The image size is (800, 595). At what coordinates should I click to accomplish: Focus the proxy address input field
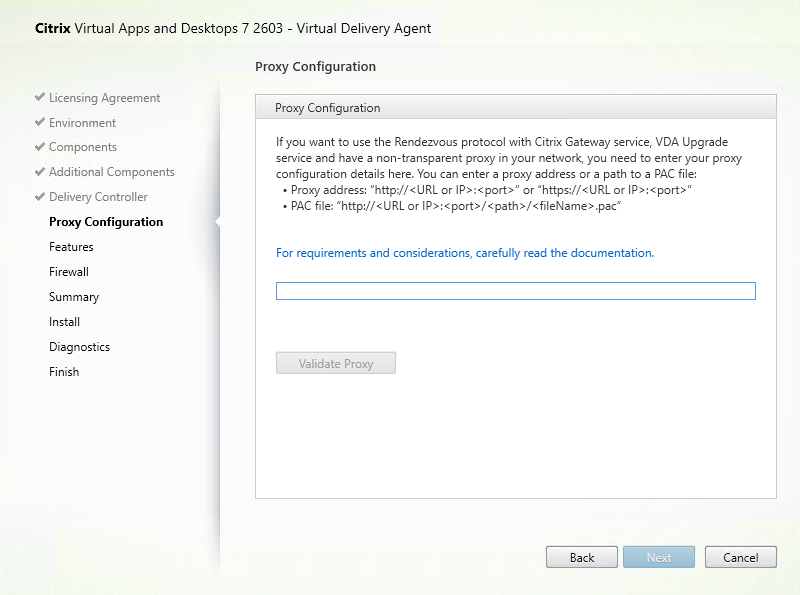515,291
